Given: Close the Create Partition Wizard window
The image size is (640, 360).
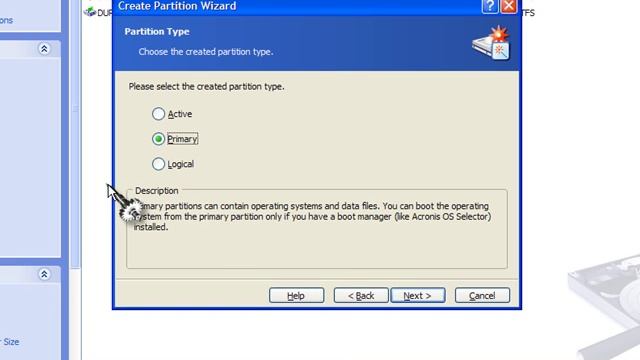Looking at the screenshot, I should click(509, 6).
